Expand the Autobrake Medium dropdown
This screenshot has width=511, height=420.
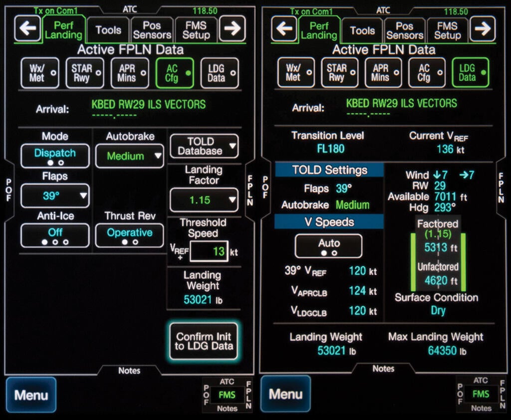pyautogui.click(x=129, y=156)
